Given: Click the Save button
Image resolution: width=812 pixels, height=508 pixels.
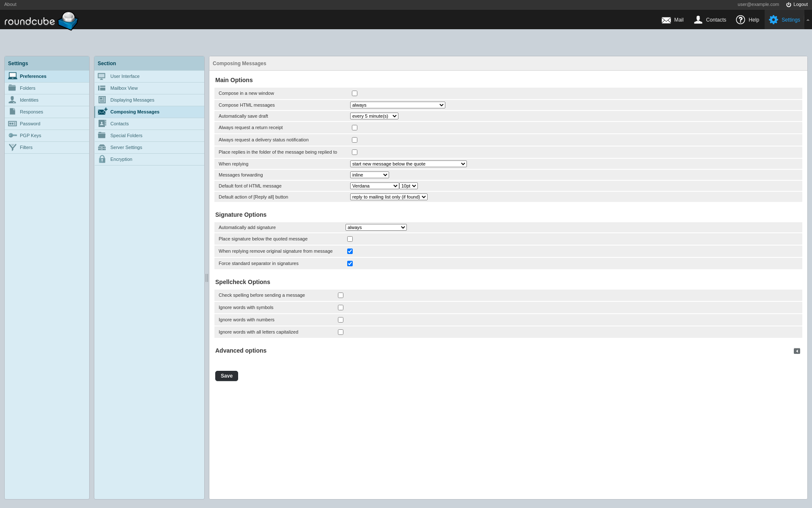Looking at the screenshot, I should coord(227,376).
